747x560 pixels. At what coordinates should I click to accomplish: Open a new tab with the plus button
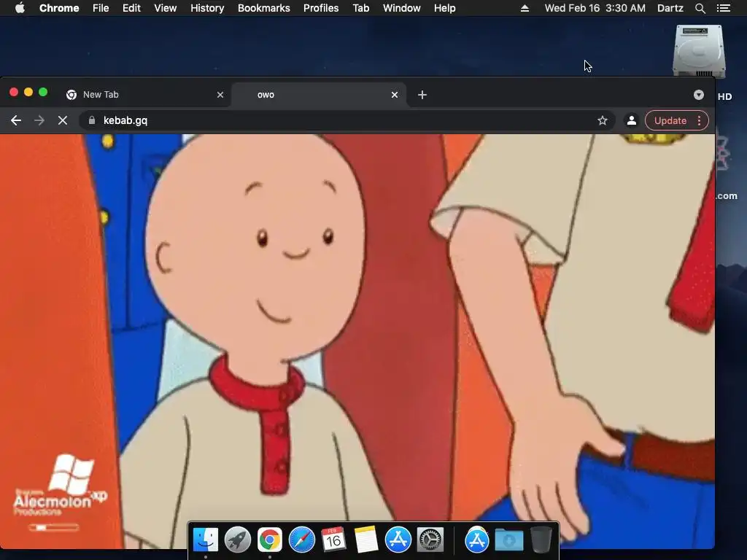click(422, 95)
